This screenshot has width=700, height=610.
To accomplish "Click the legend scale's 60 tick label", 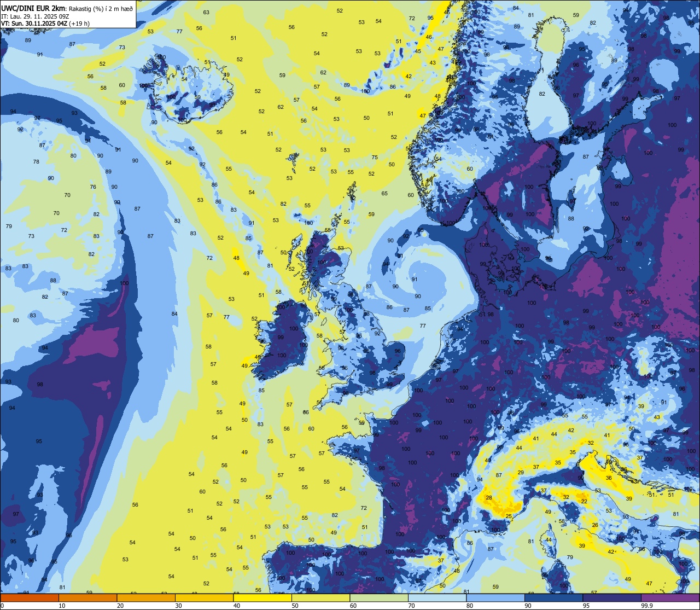I will click(x=353, y=606).
